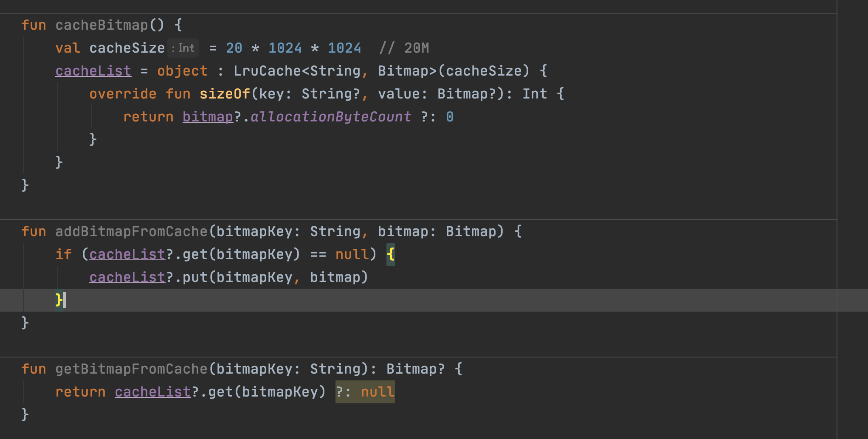Click getBitmapFromCache function name

(x=131, y=369)
